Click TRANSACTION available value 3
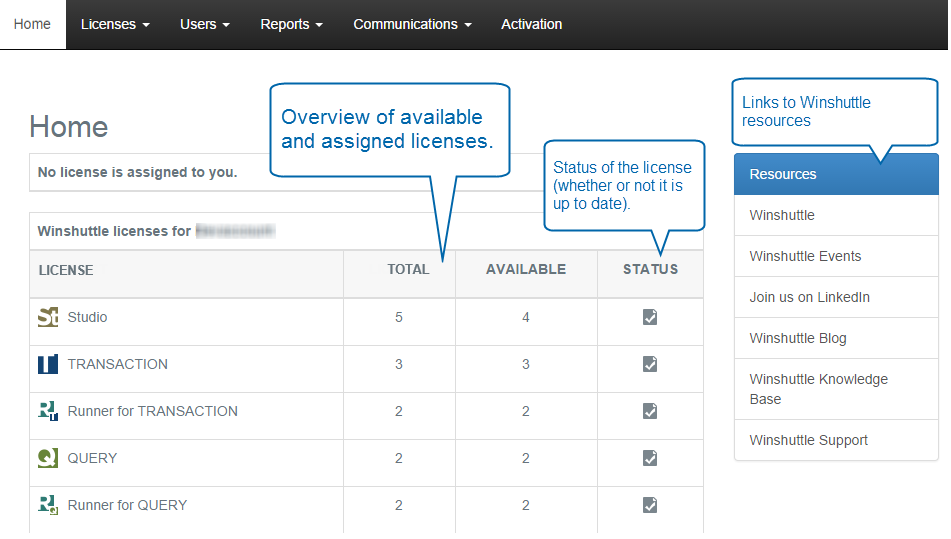Screen dimensions: 951x539 (526, 364)
